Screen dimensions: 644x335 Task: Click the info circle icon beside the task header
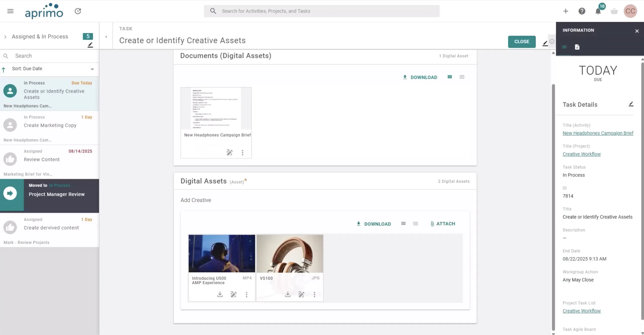(x=552, y=42)
